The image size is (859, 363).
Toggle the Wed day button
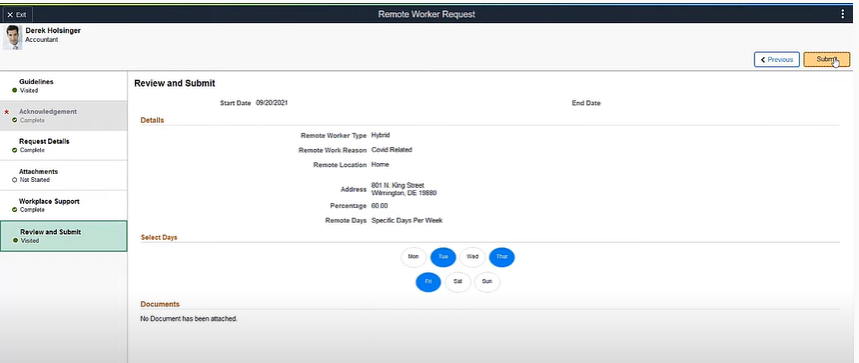pos(472,257)
